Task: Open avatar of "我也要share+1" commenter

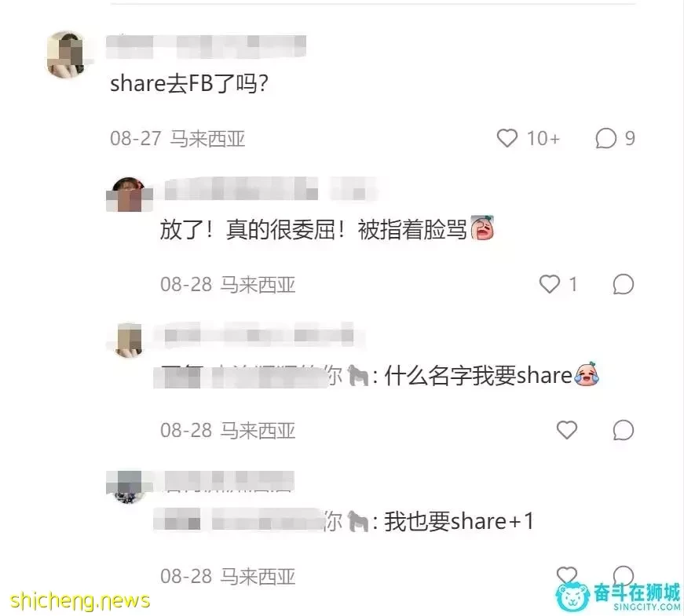Action: 127,487
